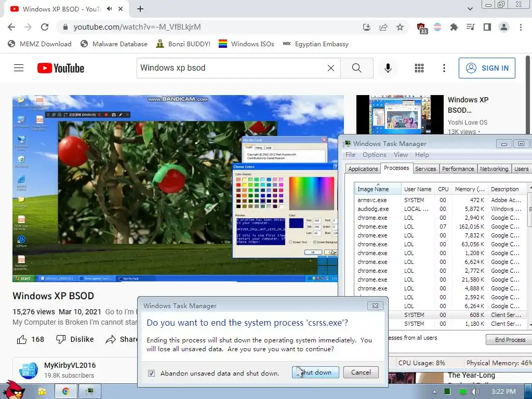532x399 pixels.
Task: Switch to the Applications tab
Action: coord(363,169)
